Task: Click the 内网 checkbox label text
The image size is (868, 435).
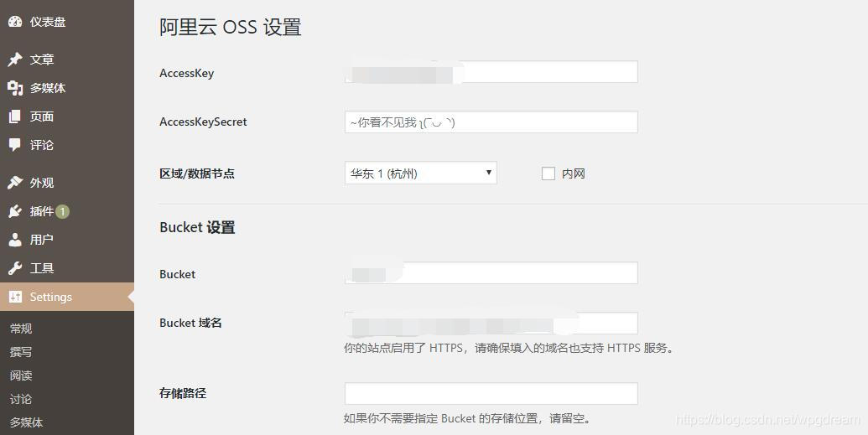Action: (x=574, y=173)
